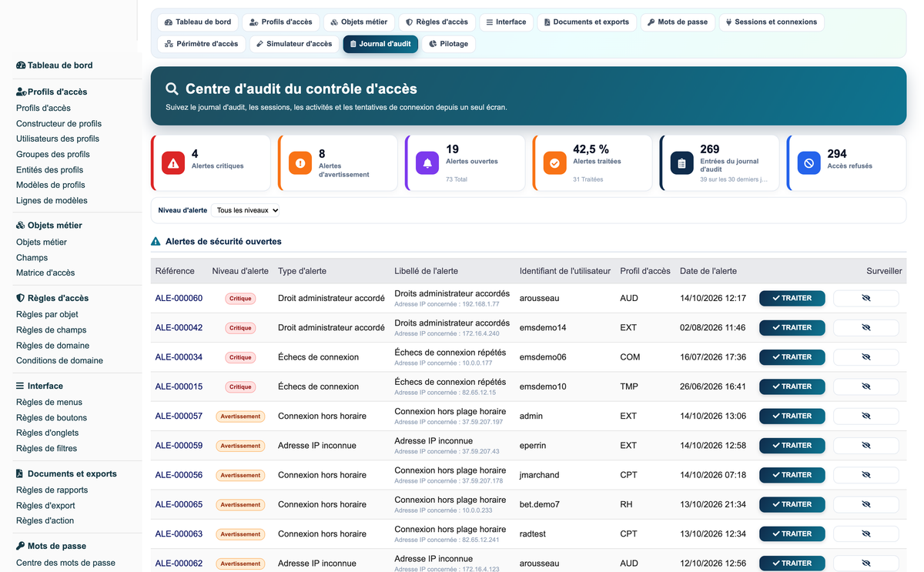Image resolution: width=924 pixels, height=572 pixels.
Task: Click the file icon beside Documents et exports
Action: pyautogui.click(x=19, y=473)
